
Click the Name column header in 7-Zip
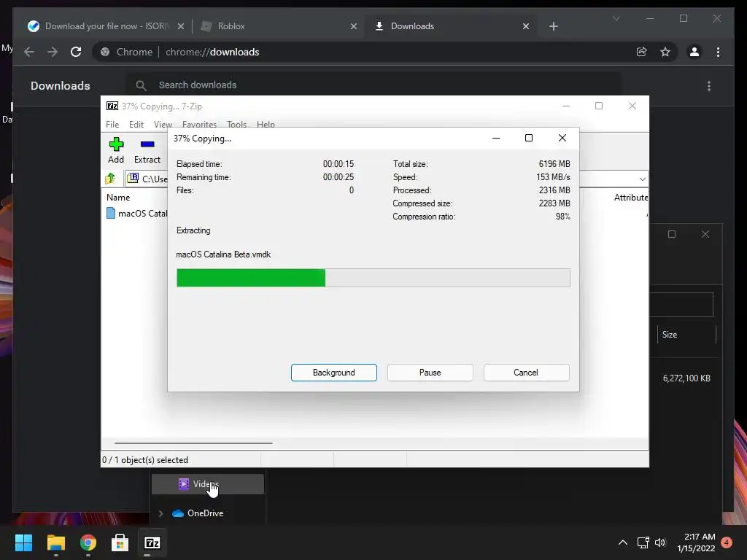[118, 197]
